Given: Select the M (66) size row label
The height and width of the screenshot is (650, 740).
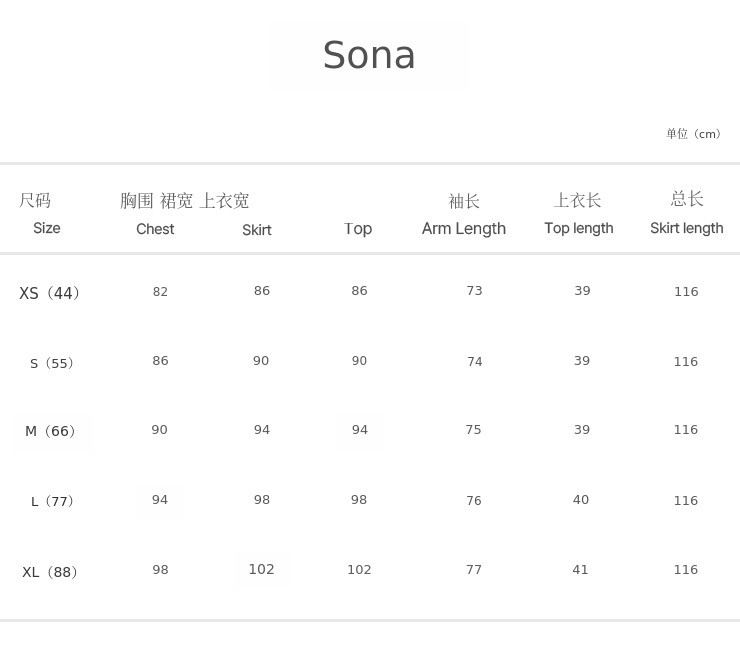Looking at the screenshot, I should coord(50,431).
